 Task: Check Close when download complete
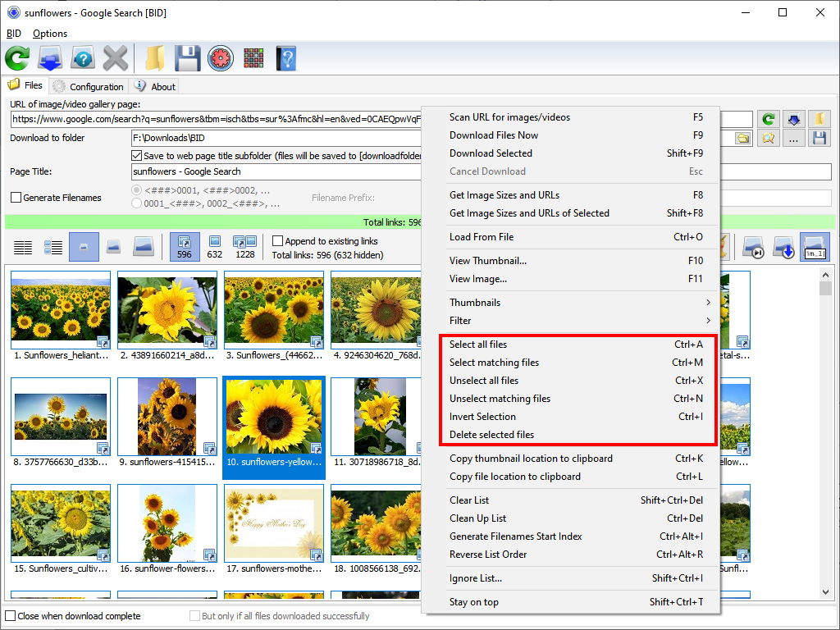pyautogui.click(x=10, y=616)
